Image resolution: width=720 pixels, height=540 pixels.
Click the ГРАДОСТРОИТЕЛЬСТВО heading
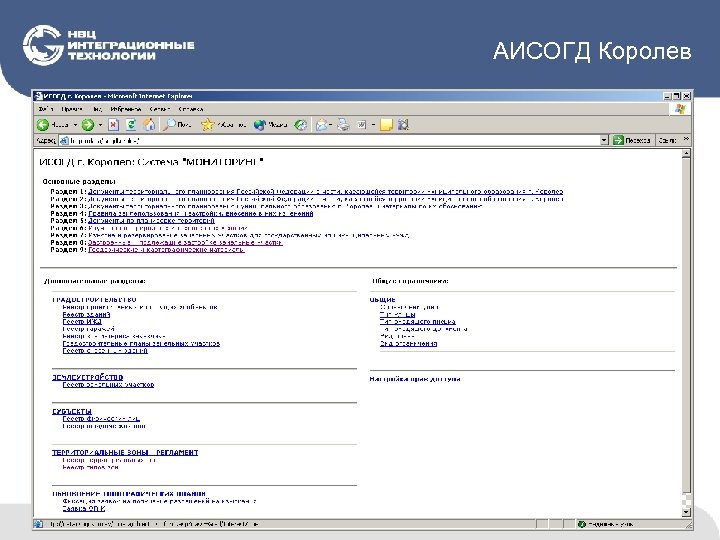[94, 299]
